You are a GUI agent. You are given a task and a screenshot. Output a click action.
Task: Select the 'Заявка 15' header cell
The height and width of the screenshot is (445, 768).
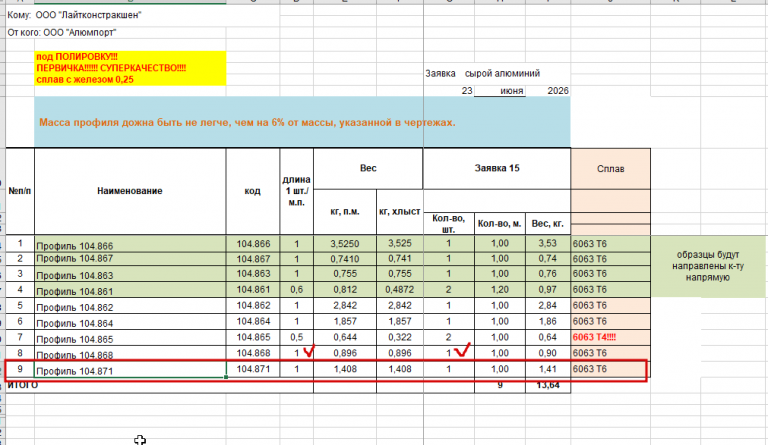pos(497,168)
